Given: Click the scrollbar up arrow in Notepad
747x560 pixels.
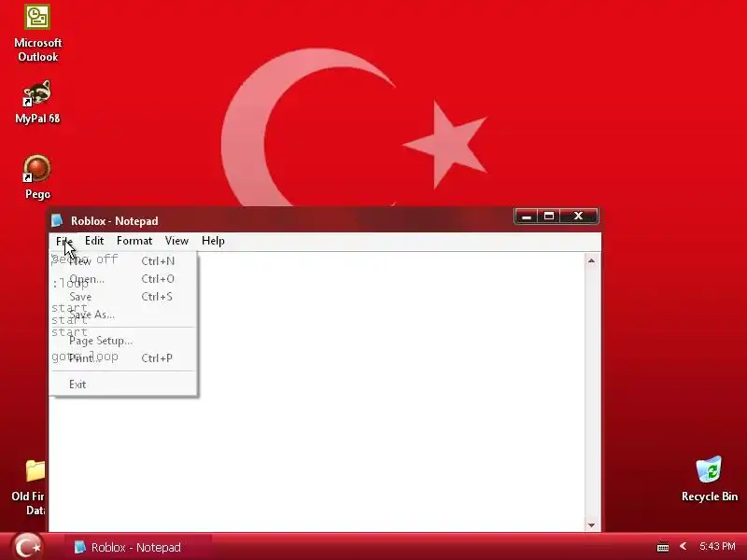Looking at the screenshot, I should click(x=591, y=260).
